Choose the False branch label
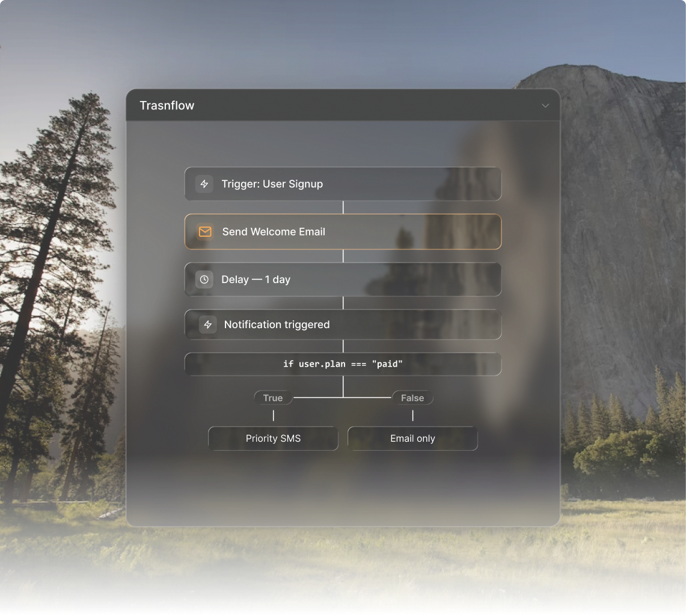This screenshot has height=616, width=686. (412, 398)
